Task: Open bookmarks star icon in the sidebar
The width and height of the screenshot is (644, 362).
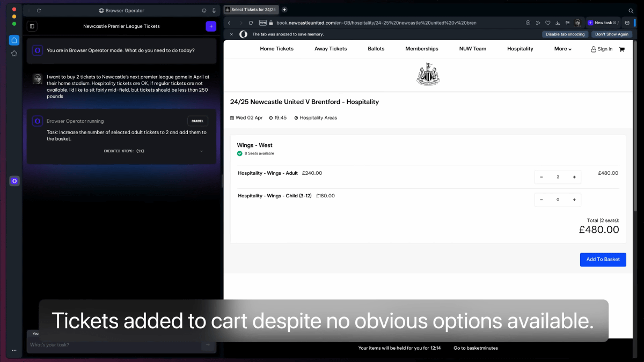Action: point(14,53)
